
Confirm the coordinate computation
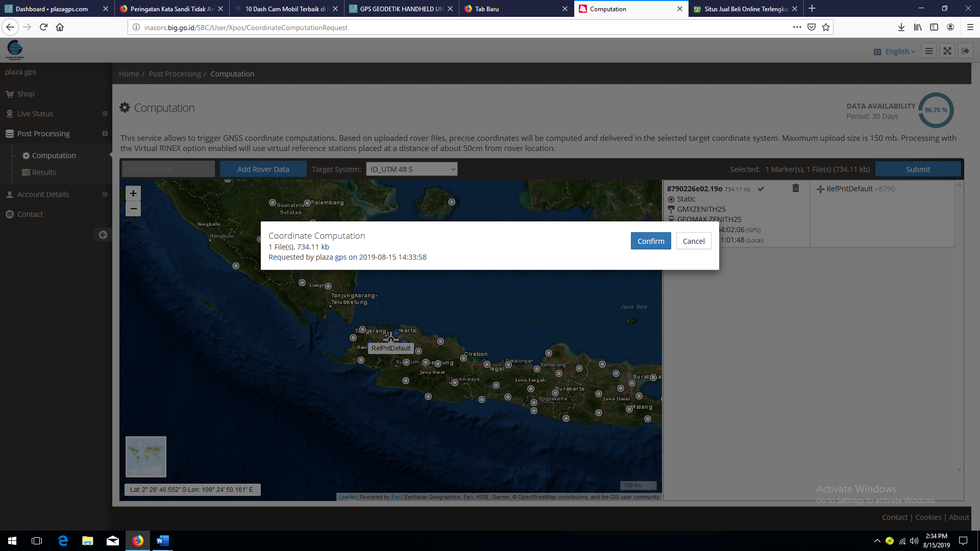tap(650, 241)
